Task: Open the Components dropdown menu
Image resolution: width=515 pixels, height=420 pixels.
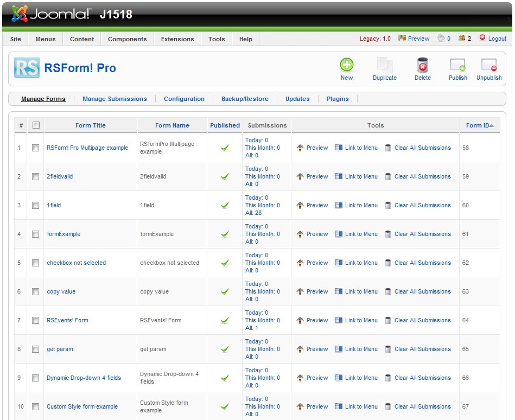Action: [x=127, y=39]
